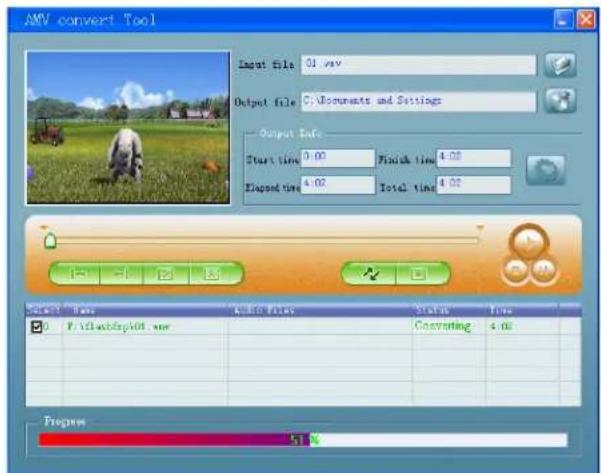The height and width of the screenshot is (473, 601).
Task: Click the Elapsed time field
Action: coord(338,185)
